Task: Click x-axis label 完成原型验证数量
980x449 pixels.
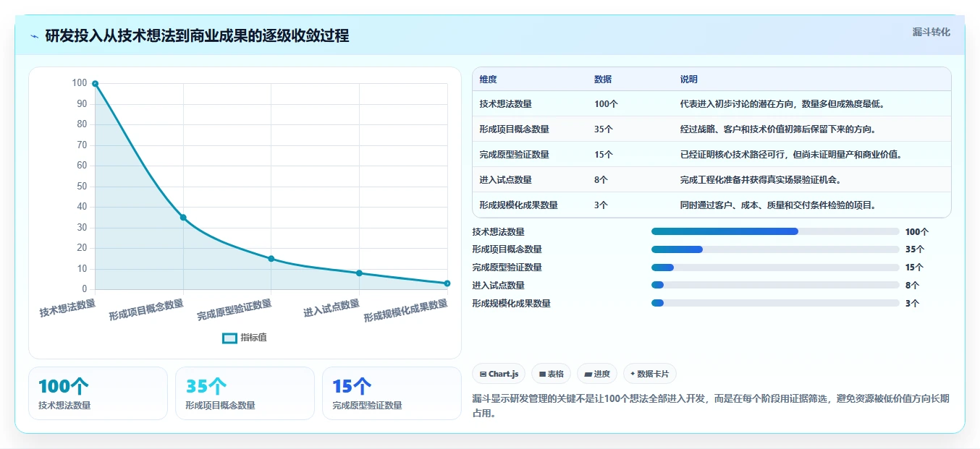Action: coord(235,309)
